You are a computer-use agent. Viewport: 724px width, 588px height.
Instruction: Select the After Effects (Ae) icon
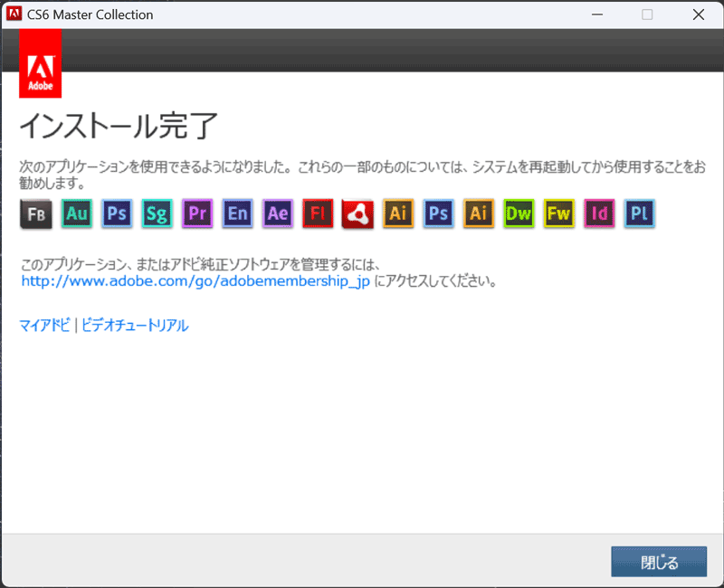(278, 213)
